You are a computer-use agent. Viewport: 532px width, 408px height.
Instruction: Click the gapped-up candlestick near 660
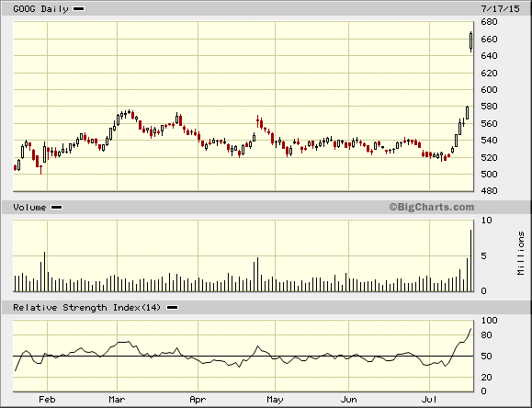click(x=471, y=41)
